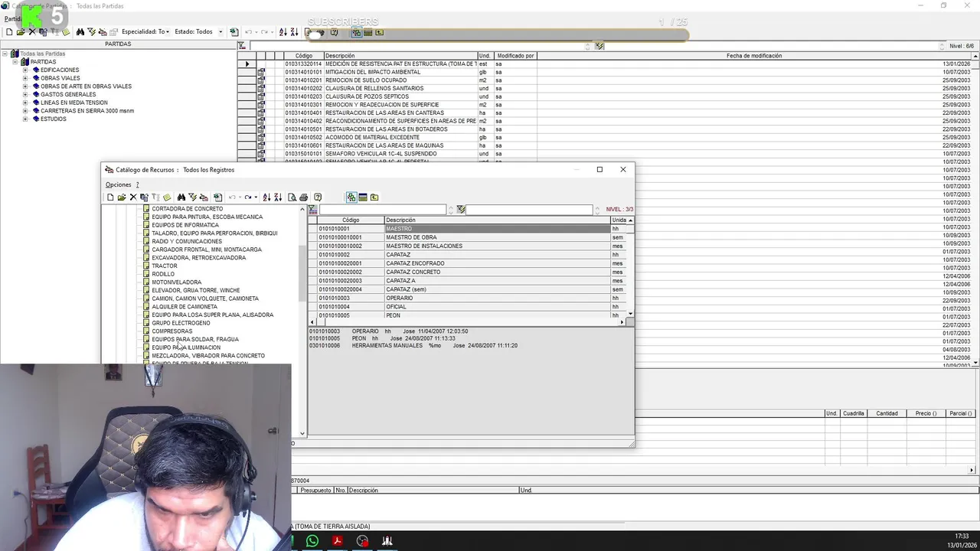The width and height of the screenshot is (980, 551).
Task: Open the ? help menu in Catálogo de Recursos
Action: click(x=138, y=184)
